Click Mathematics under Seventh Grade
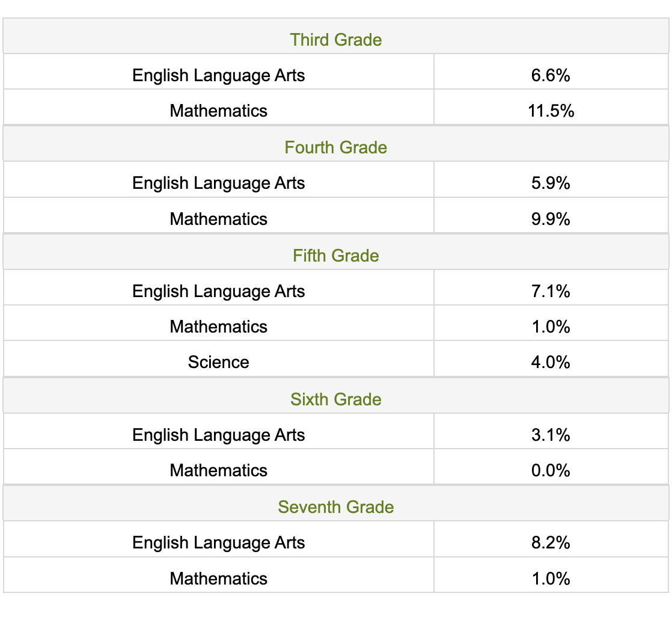 218,579
